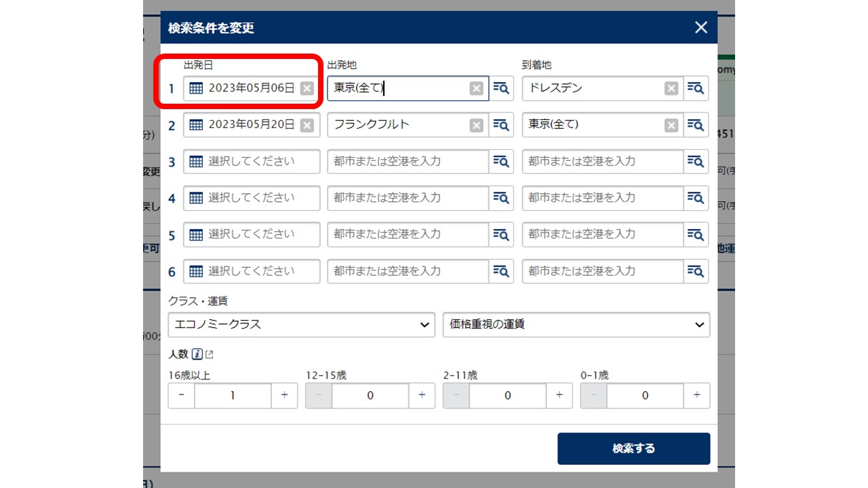Screen dimensions: 868x488
Task: Select row 6 origin city input
Action: click(x=408, y=271)
